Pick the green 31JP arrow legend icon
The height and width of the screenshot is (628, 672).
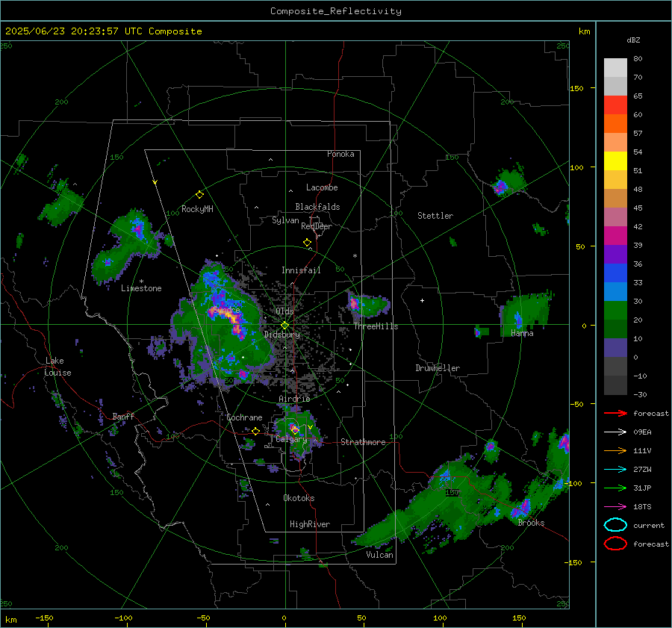(615, 488)
